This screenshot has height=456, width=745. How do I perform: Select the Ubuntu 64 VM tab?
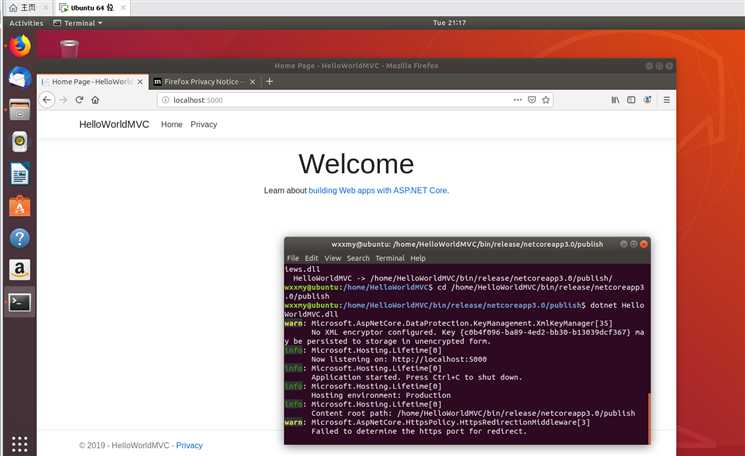(92, 8)
